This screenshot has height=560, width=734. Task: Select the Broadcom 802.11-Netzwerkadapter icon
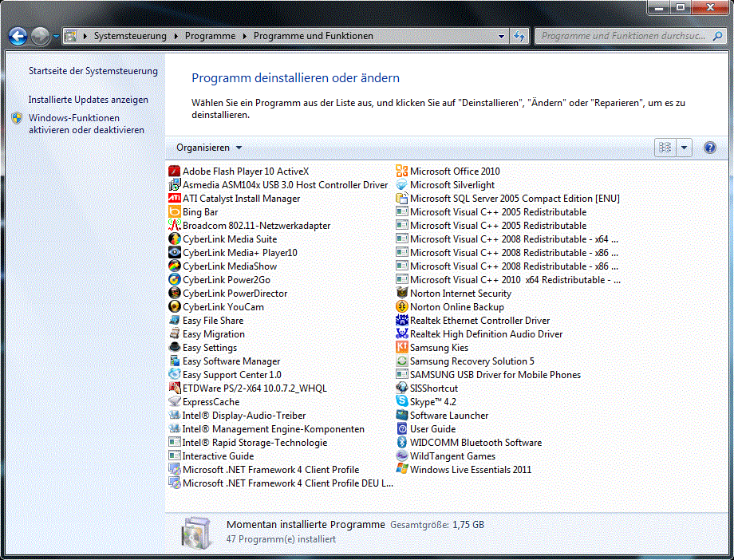pos(175,226)
